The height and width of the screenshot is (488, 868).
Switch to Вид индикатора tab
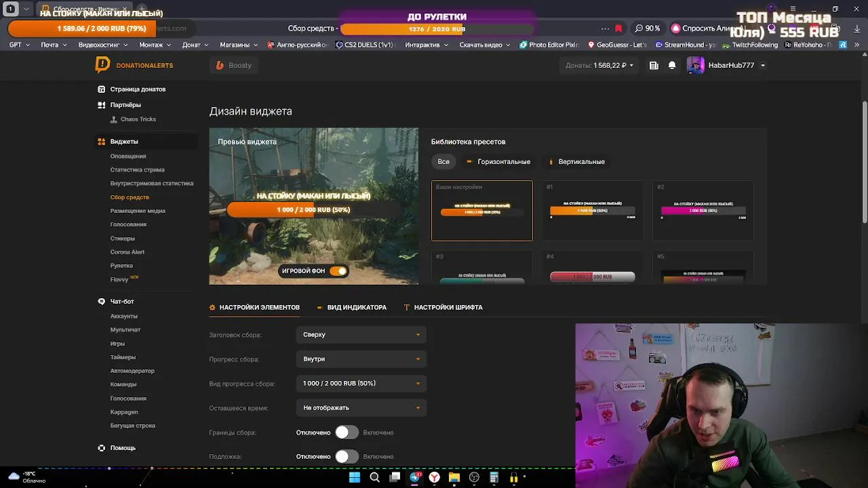(351, 308)
